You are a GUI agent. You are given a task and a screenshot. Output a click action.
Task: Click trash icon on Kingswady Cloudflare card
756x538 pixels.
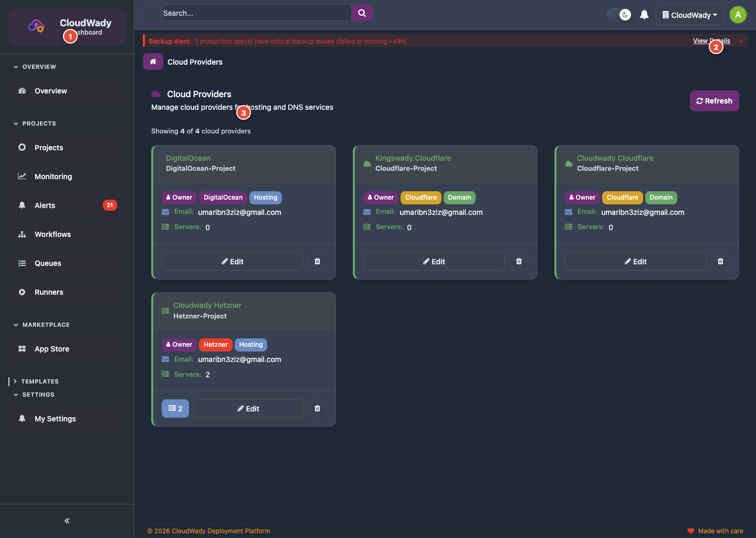coord(519,262)
